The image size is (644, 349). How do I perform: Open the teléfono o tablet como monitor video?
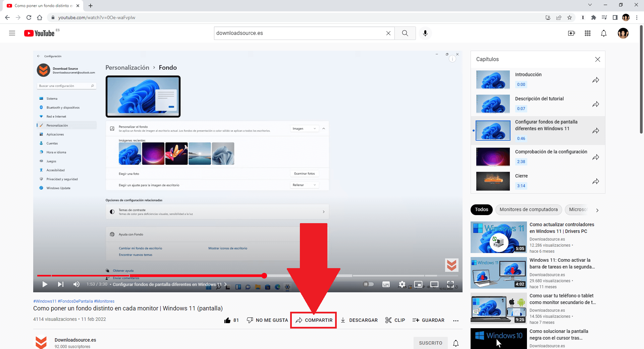point(498,308)
